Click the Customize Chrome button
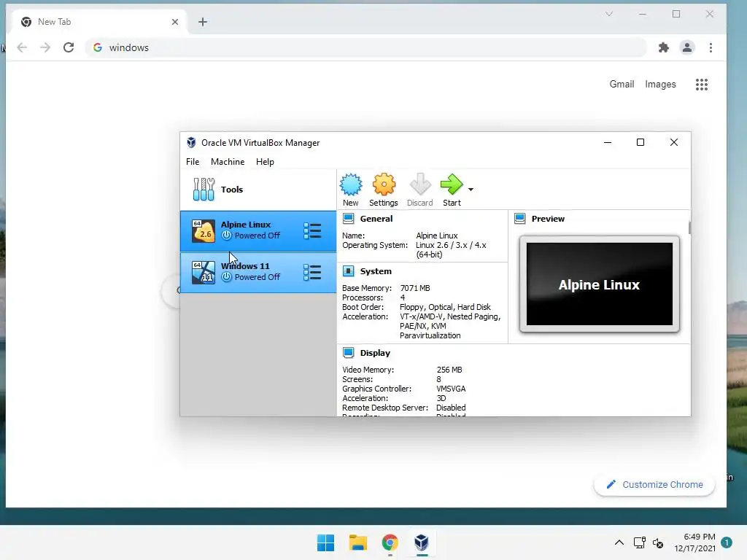Image resolution: width=747 pixels, height=560 pixels. coord(654,485)
